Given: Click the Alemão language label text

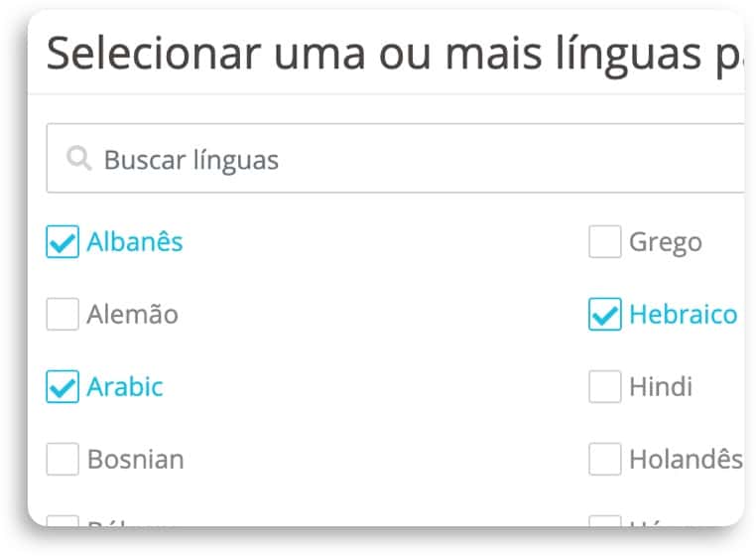Looking at the screenshot, I should click(x=133, y=314).
